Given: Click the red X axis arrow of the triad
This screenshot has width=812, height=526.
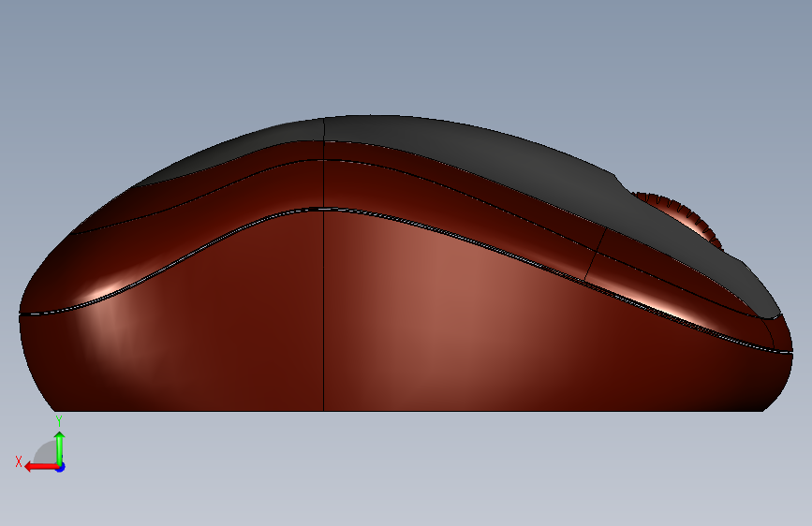Looking at the screenshot, I should pyautogui.click(x=40, y=467).
